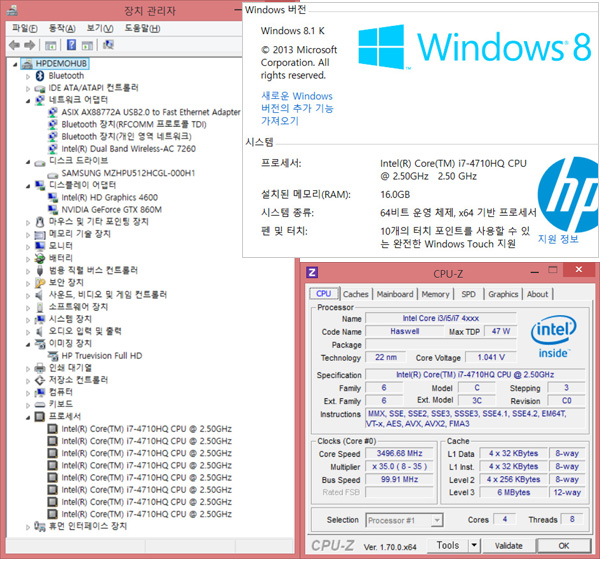This screenshot has height=561, width=600.
Task: Select the 모니터 category icon
Action: 40,246
